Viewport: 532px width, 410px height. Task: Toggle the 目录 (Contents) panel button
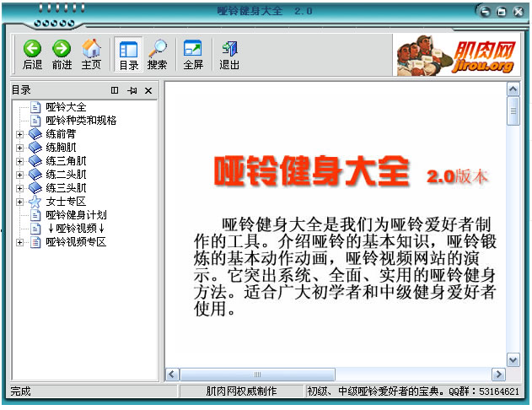(128, 53)
